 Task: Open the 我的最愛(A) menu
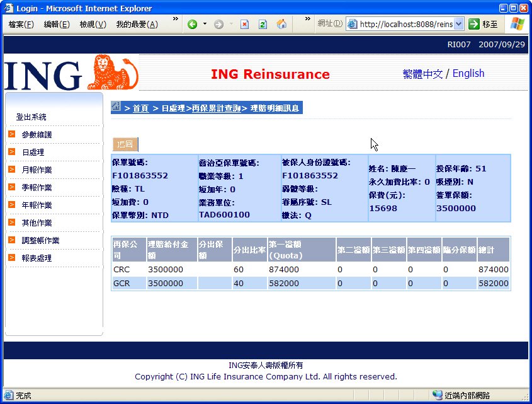pos(137,25)
